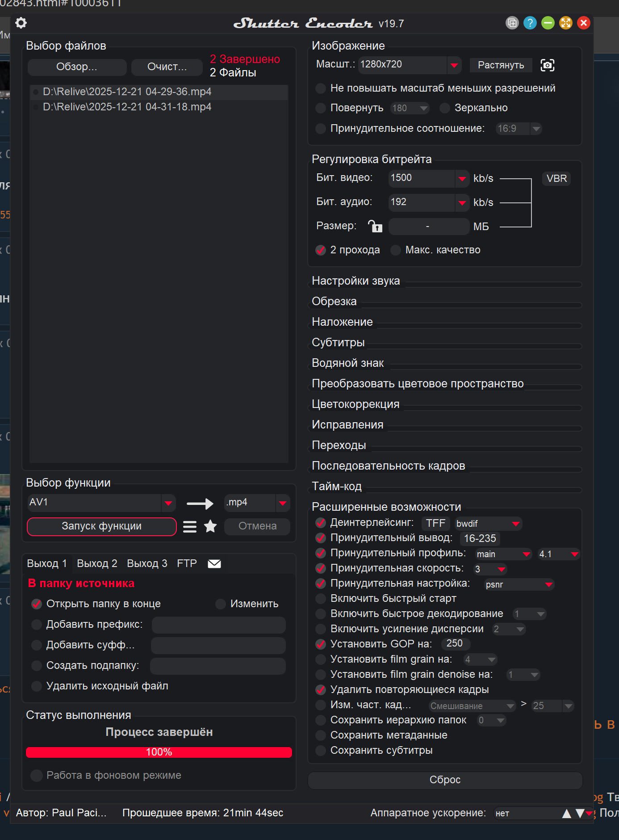
Task: Click the up triangle in the status bar
Action: (566, 813)
